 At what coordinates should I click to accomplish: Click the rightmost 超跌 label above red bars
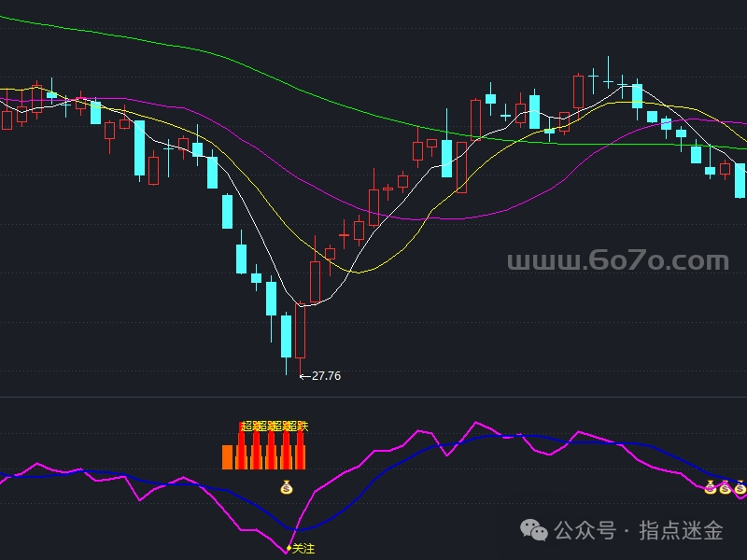pos(297,427)
